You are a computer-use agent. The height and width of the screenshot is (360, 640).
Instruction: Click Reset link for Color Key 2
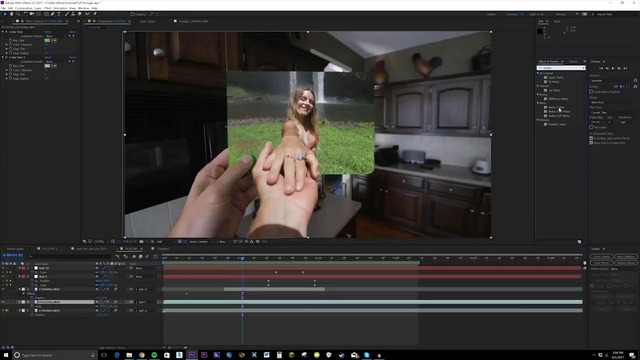[x=48, y=58]
